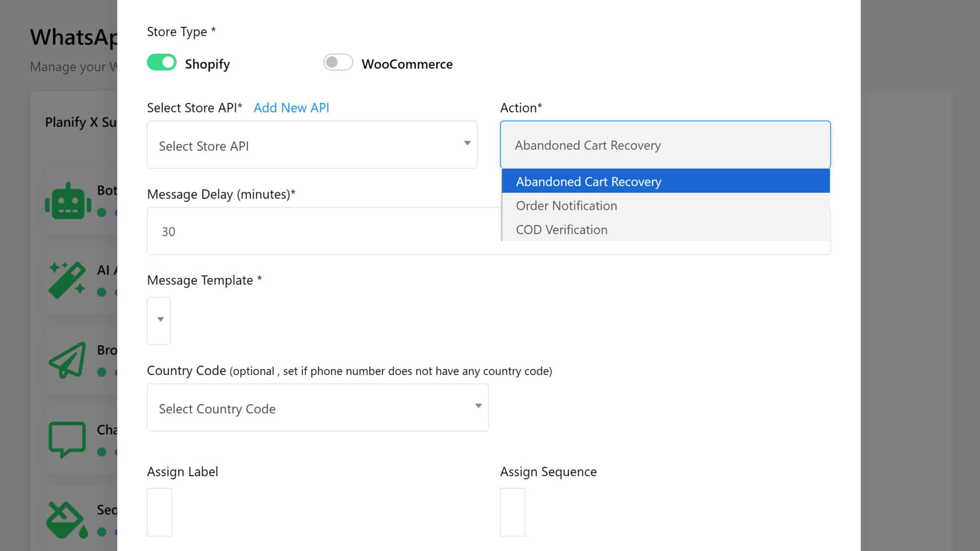Click the Shopify label text
This screenshot has height=551, width=980.
click(207, 64)
